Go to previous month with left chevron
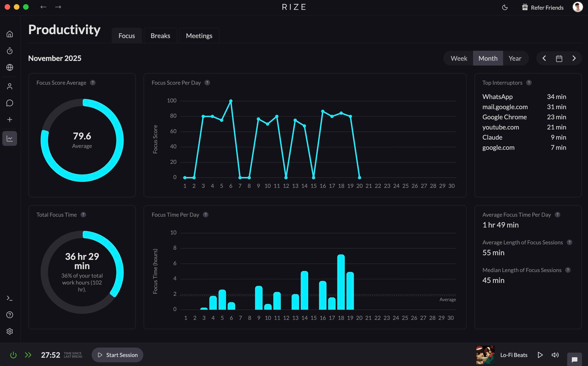 tap(544, 58)
